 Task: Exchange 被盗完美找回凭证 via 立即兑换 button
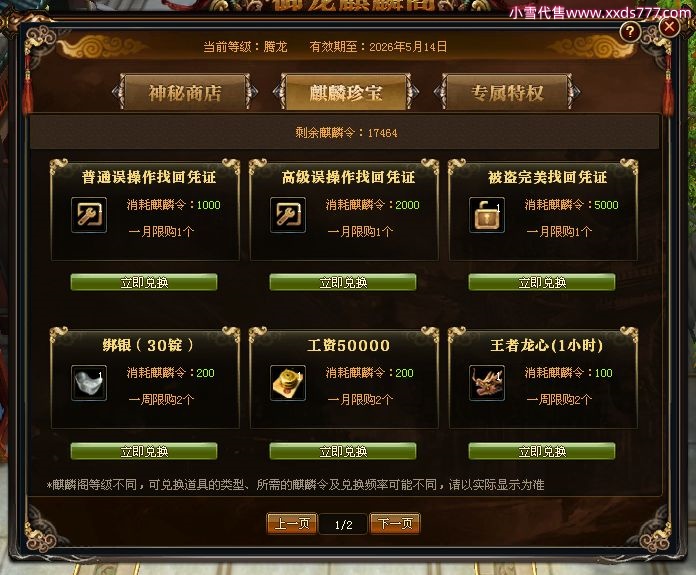[542, 282]
